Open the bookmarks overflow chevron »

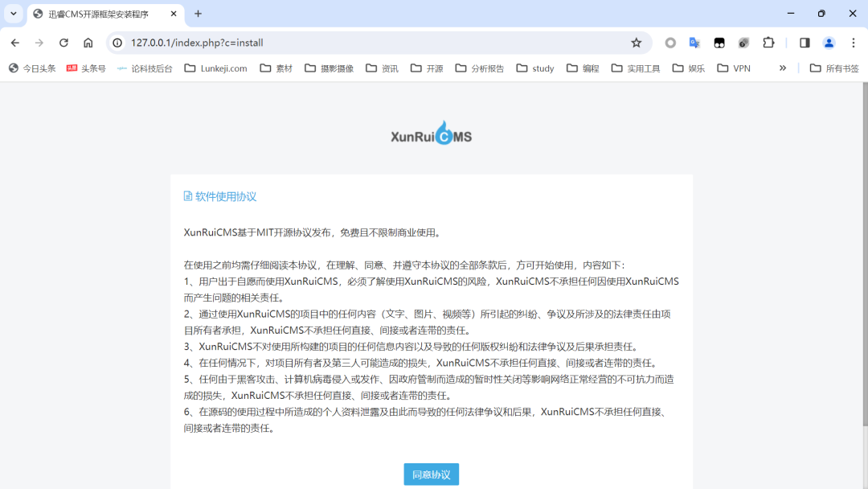[x=782, y=68]
